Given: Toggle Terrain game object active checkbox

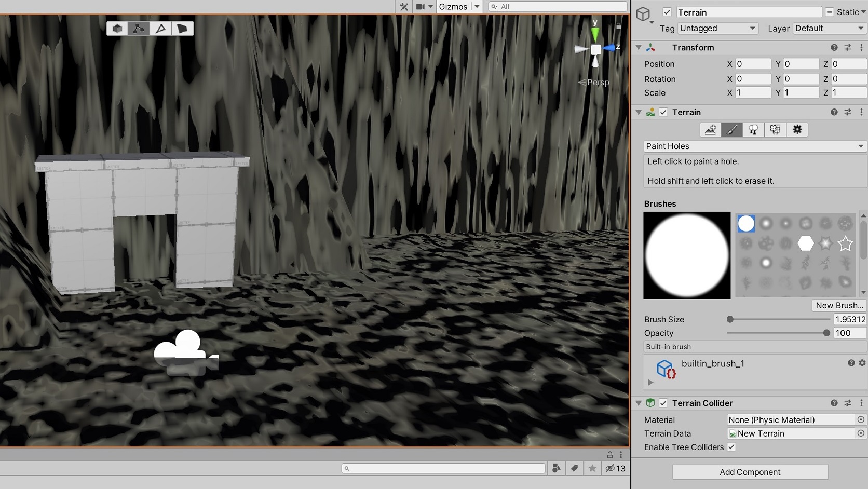Looking at the screenshot, I should (x=667, y=12).
